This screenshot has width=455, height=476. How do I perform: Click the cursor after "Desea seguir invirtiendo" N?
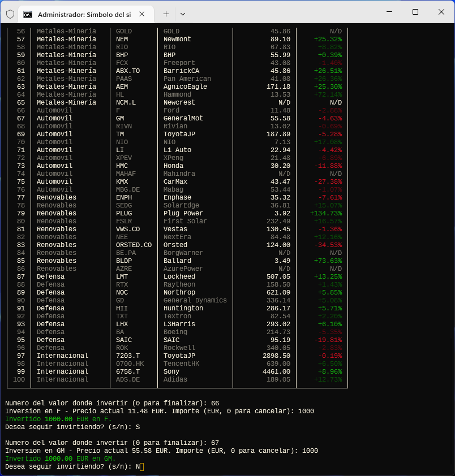pyautogui.click(x=142, y=466)
